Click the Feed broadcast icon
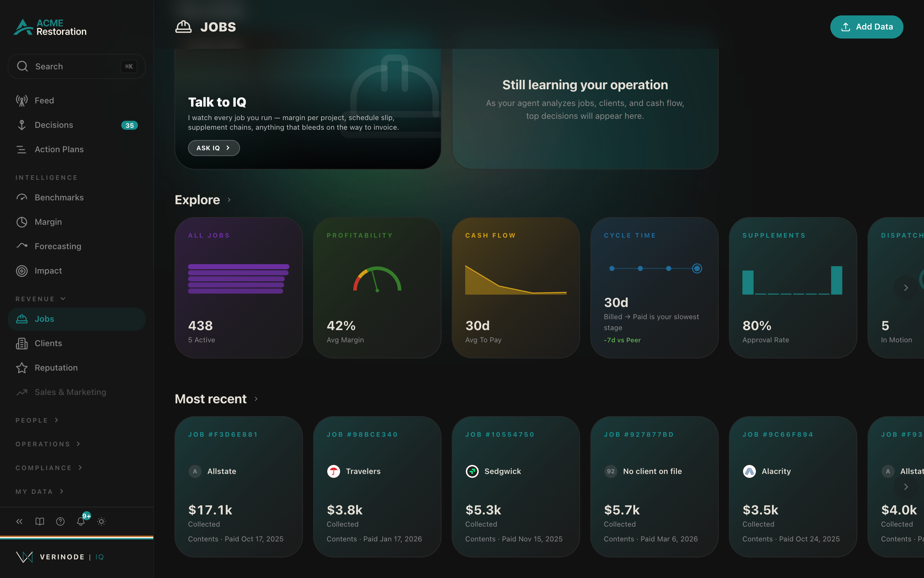The image size is (924, 578). pos(22,101)
